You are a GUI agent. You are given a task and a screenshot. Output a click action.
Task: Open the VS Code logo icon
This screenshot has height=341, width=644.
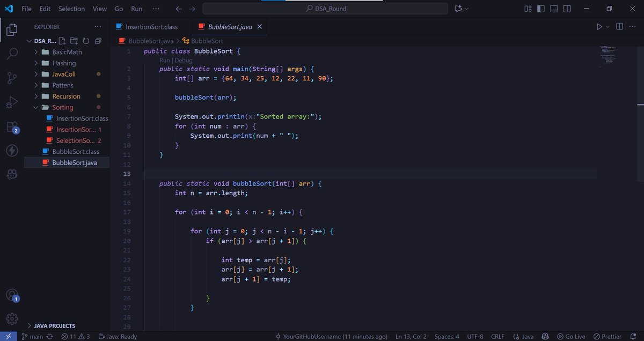coord(9,9)
